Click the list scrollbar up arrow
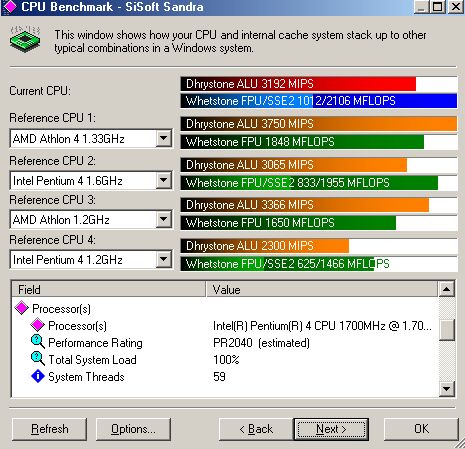Viewport: 465px width, 449px height. (447, 289)
